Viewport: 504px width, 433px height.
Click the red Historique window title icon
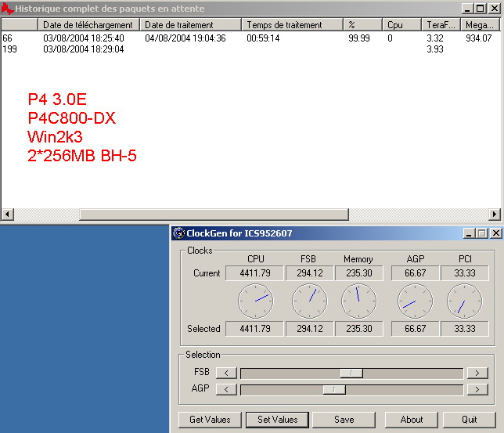coord(7,9)
